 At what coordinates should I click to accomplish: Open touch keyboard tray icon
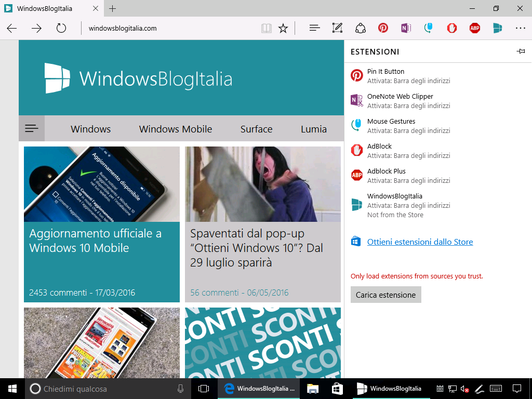click(x=496, y=389)
